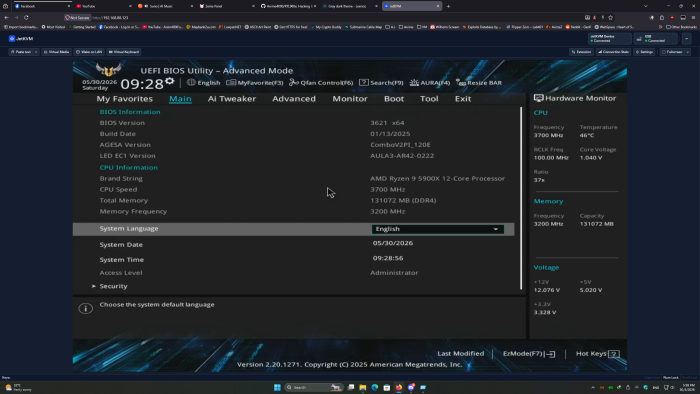Open the Last Modified list

tap(460, 353)
